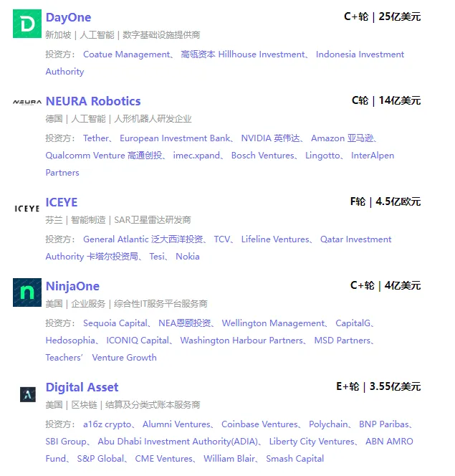Open the Digital Asset title link

pyautogui.click(x=82, y=387)
